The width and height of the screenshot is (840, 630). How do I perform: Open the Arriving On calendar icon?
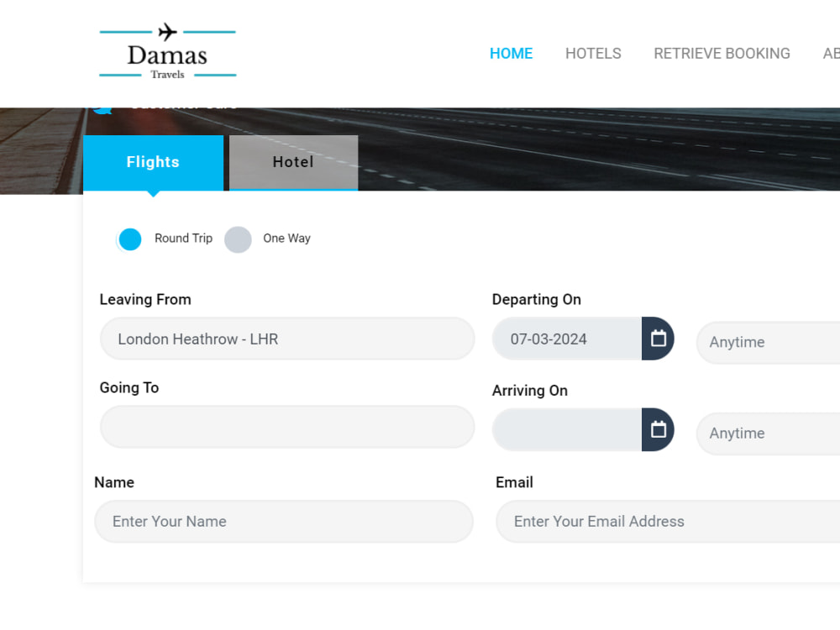coord(658,429)
